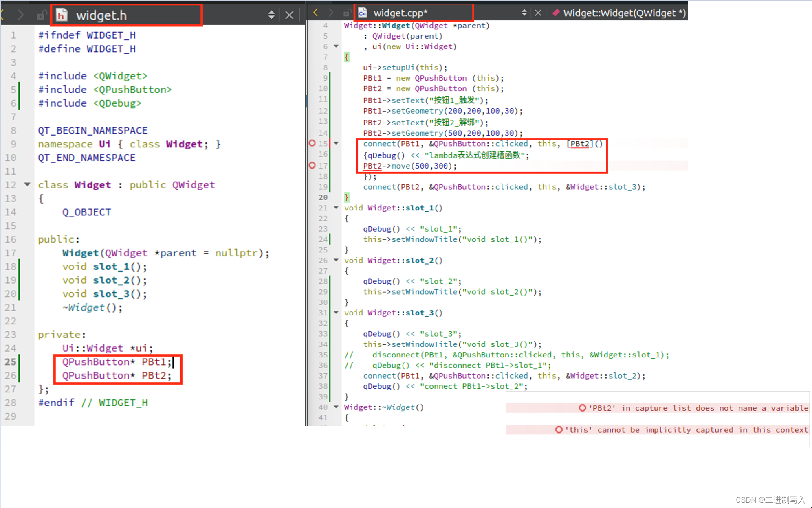Click the widget.h header file icon
This screenshot has width=812, height=508.
click(62, 15)
